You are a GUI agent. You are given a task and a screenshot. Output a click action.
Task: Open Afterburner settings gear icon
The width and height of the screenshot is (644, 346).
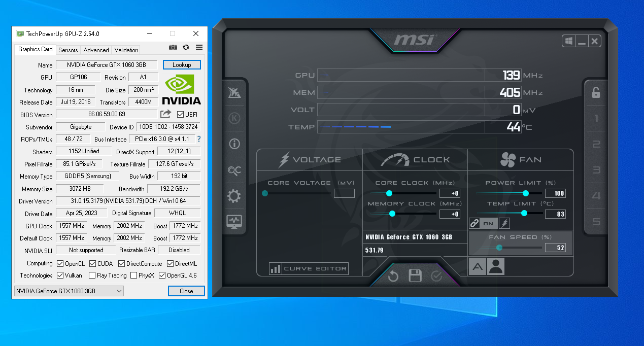[x=234, y=196]
